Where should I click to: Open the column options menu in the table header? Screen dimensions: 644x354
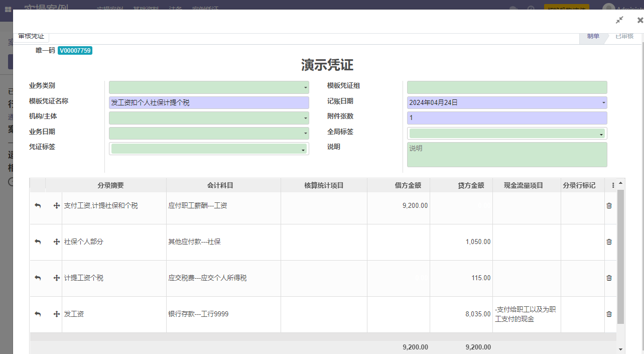pos(613,185)
